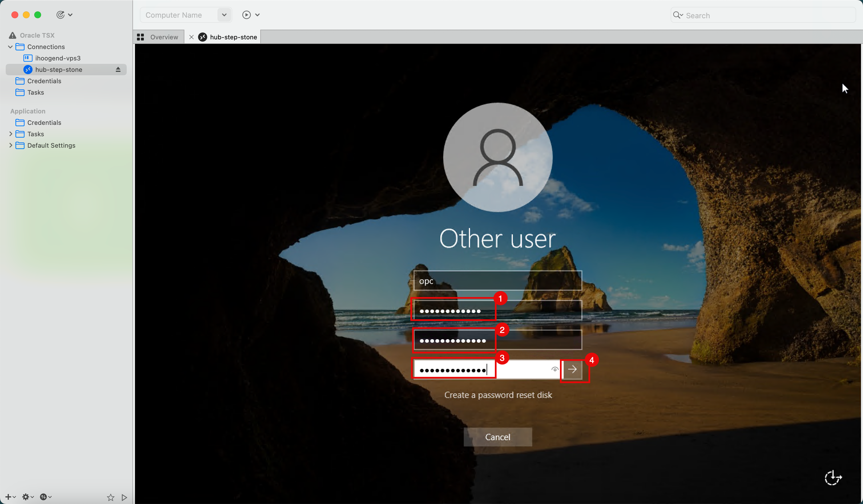This screenshot has width=863, height=504.
Task: Click the Cancel button
Action: (x=497, y=437)
